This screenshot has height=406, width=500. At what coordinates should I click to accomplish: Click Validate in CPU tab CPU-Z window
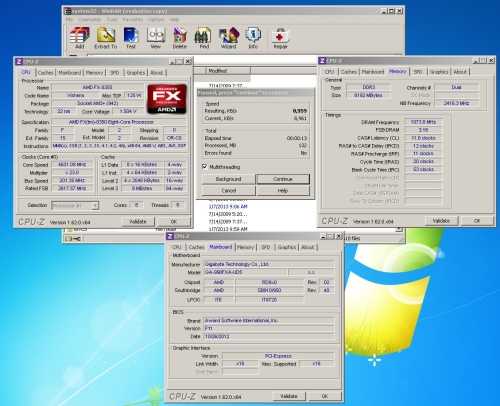pyautogui.click(x=138, y=222)
